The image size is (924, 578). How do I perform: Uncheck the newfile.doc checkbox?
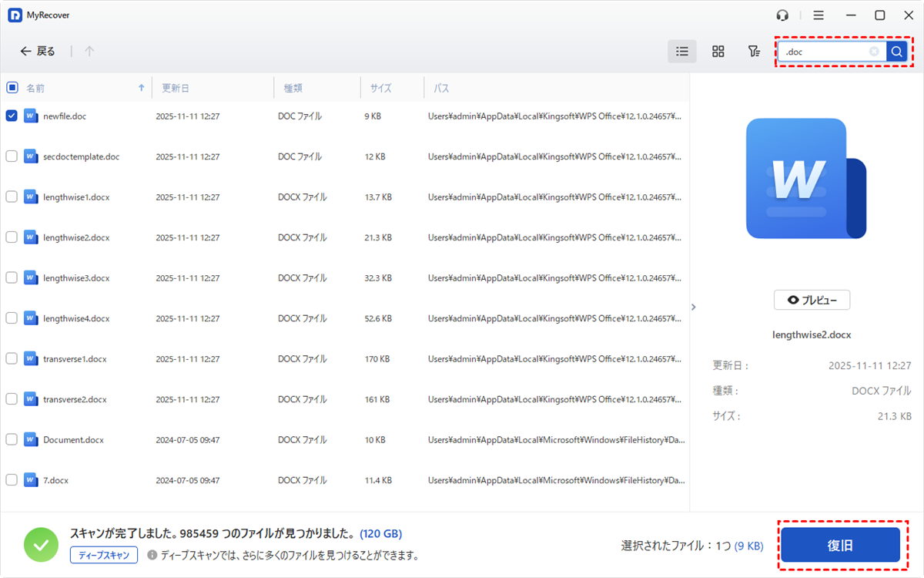(12, 116)
